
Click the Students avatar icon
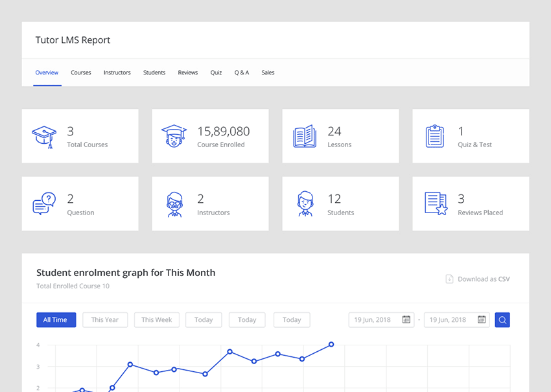(304, 203)
